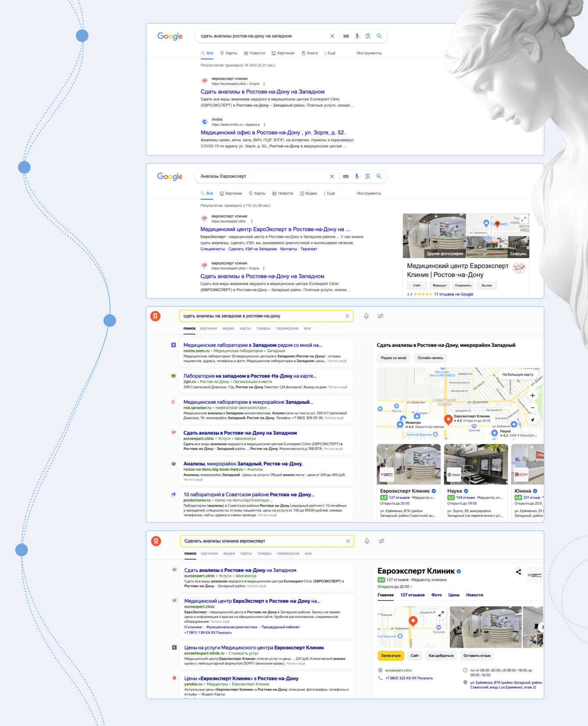Open the three-dot menu beside the Invitro result
This screenshot has width=588, height=726.
tap(264, 125)
